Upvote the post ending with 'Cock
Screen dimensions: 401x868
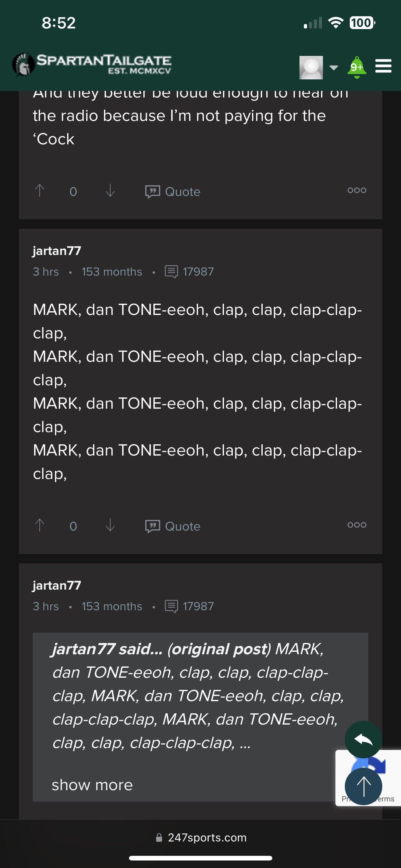click(x=40, y=190)
